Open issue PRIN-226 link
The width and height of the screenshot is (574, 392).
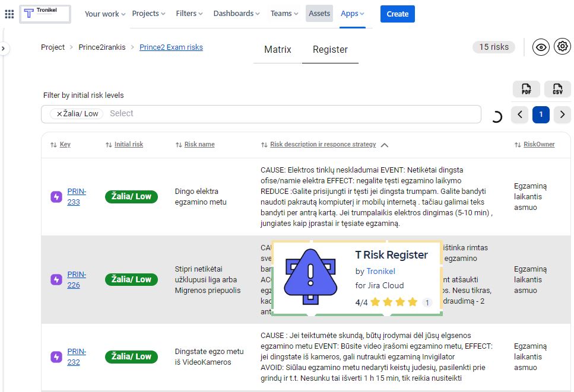77,280
